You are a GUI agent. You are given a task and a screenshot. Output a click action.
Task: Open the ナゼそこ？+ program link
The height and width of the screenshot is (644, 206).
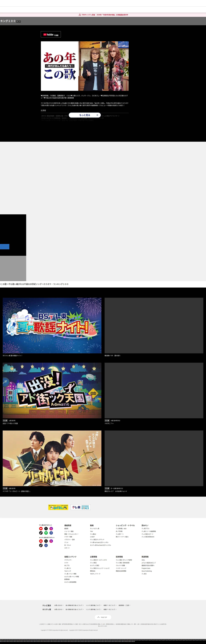[x=109, y=424]
